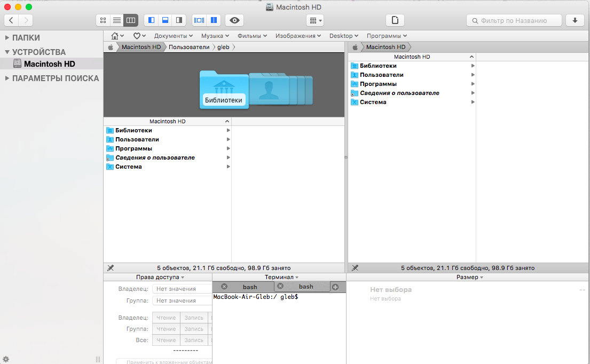Viewport: 590px width, 364px height.
Task: Toggle the cover flow preview area
Action: pyautogui.click(x=199, y=20)
